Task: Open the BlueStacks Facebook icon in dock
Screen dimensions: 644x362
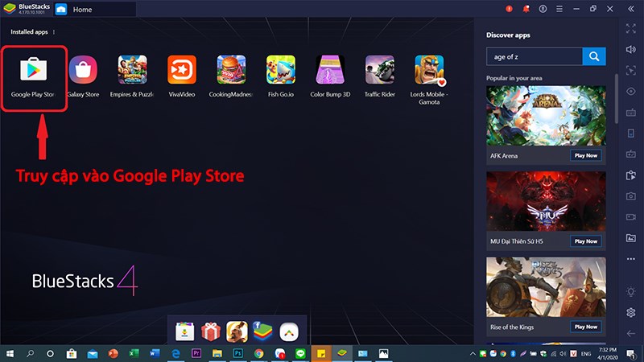Action: [263, 331]
